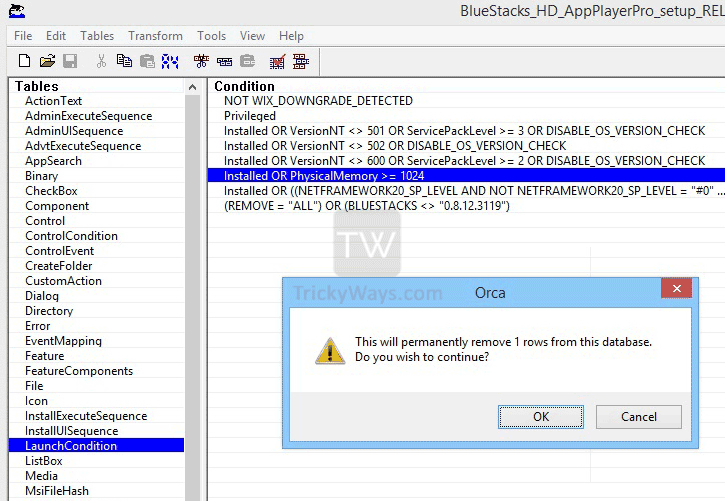
Task: Click the Validate icon with red checkmark
Action: [x=277, y=61]
